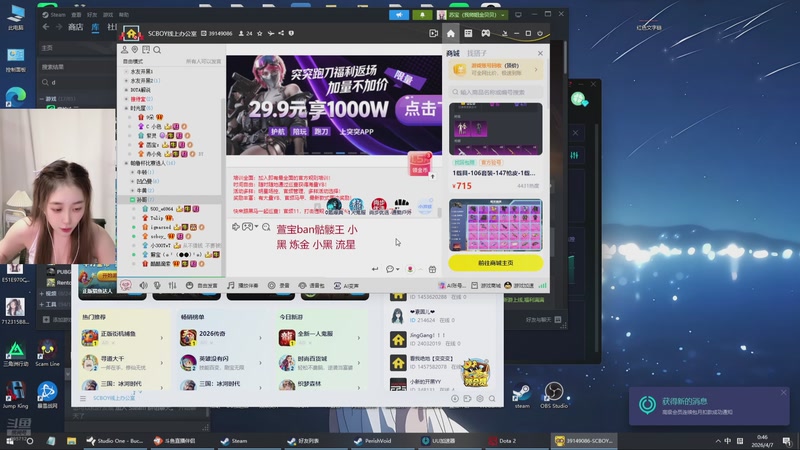The height and width of the screenshot is (450, 800).
Task: Click the settings gear at YY bottom bar
Action: point(480,398)
